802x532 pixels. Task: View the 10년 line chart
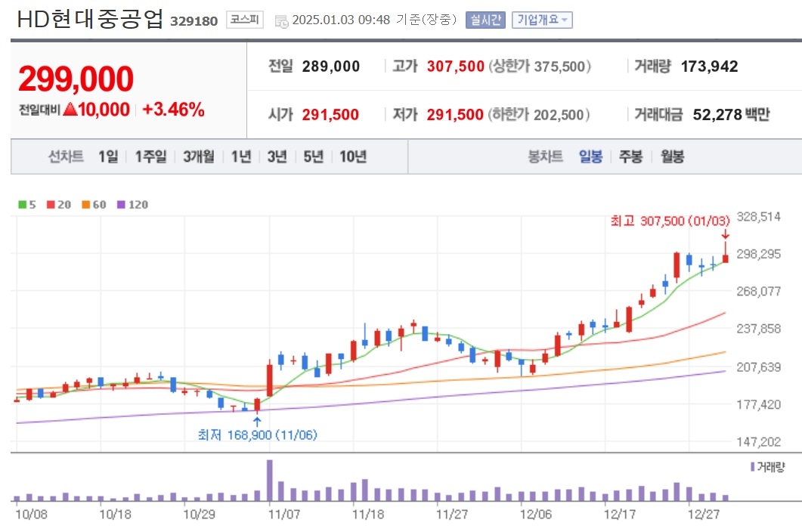tap(353, 156)
